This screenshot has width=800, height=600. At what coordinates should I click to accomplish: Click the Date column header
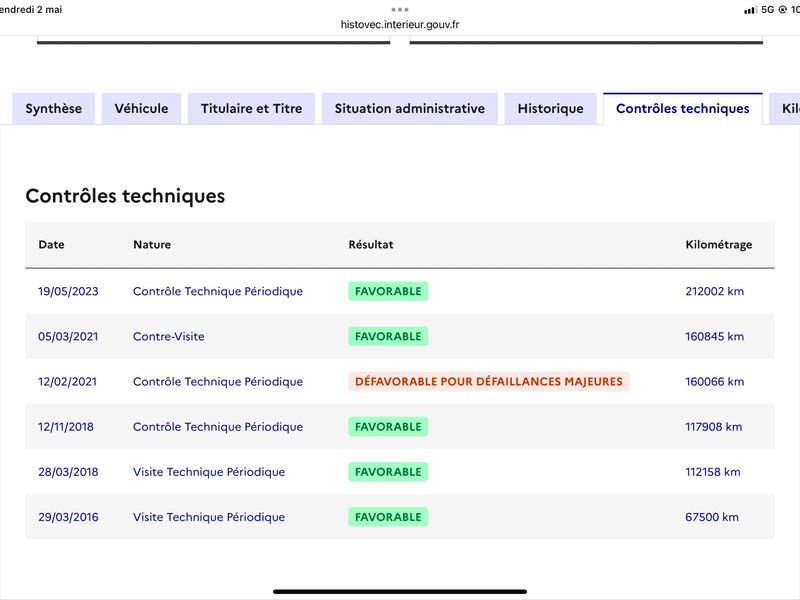point(52,244)
